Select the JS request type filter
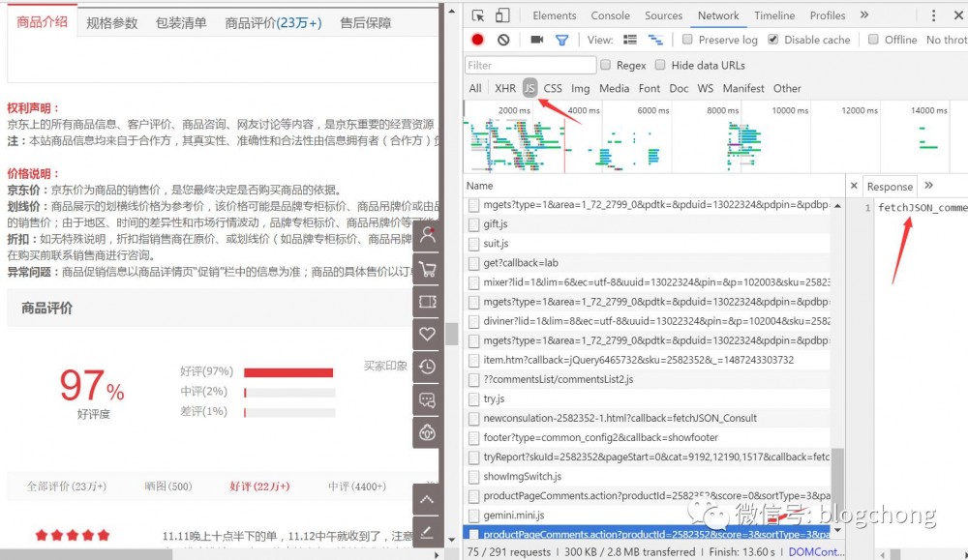The height and width of the screenshot is (560, 968). tap(529, 87)
